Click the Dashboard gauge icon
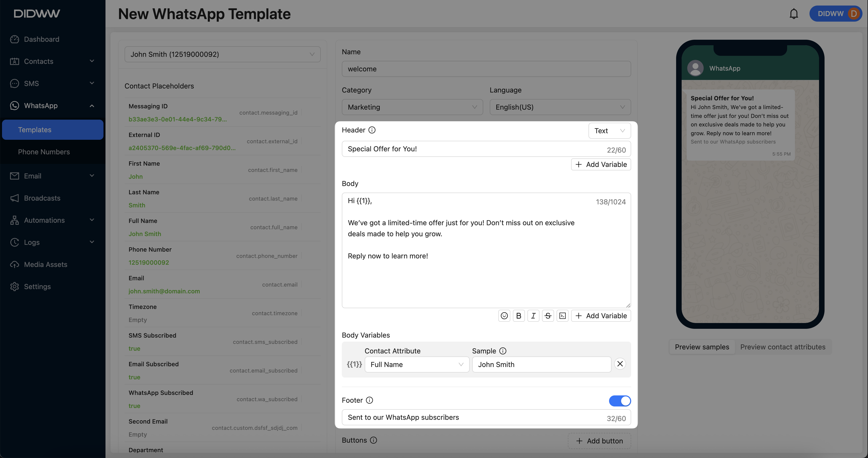868x458 pixels. (15, 39)
